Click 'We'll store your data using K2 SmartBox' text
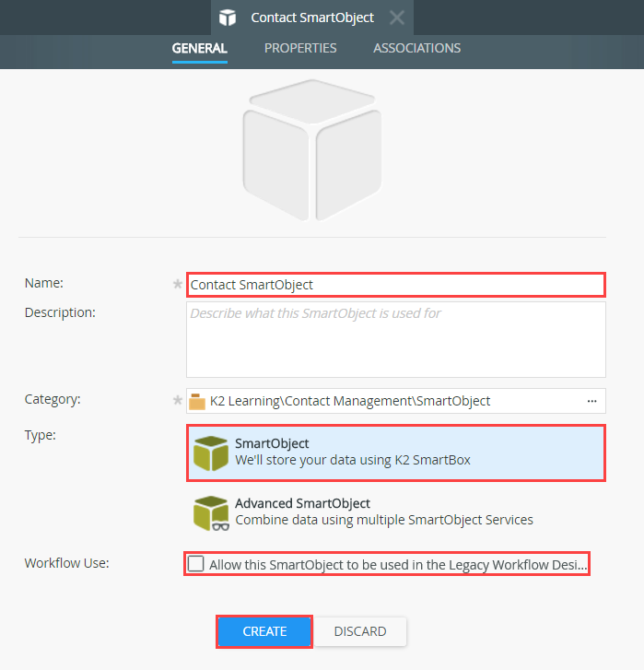The image size is (644, 670). [353, 460]
